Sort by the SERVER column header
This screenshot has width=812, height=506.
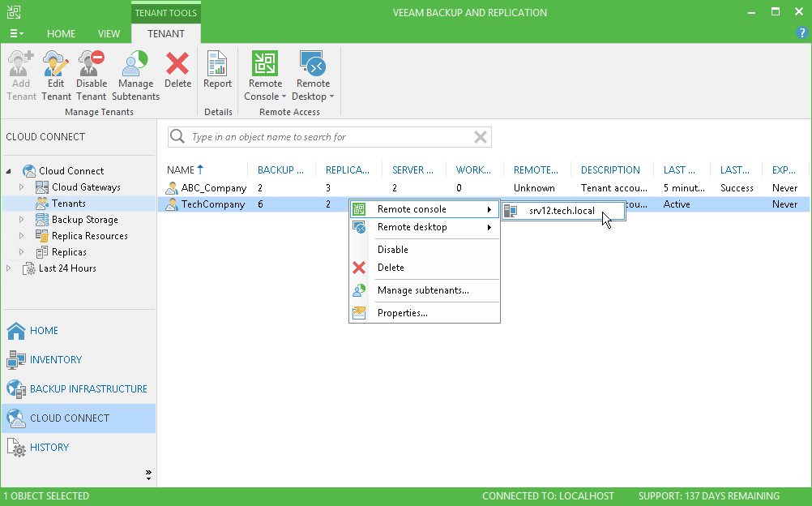click(x=412, y=170)
